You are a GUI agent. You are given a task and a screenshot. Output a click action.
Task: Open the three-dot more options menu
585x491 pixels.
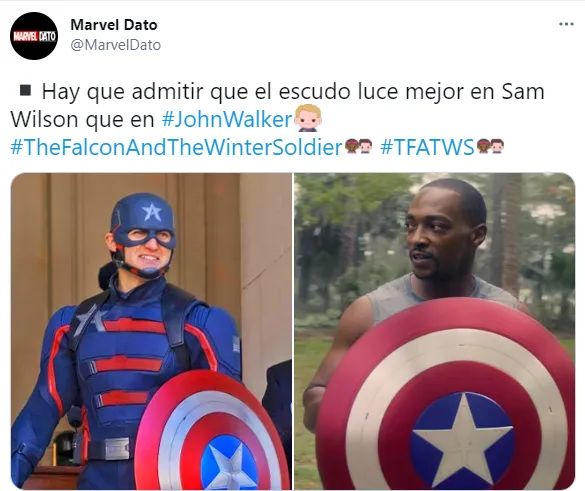pos(566,24)
